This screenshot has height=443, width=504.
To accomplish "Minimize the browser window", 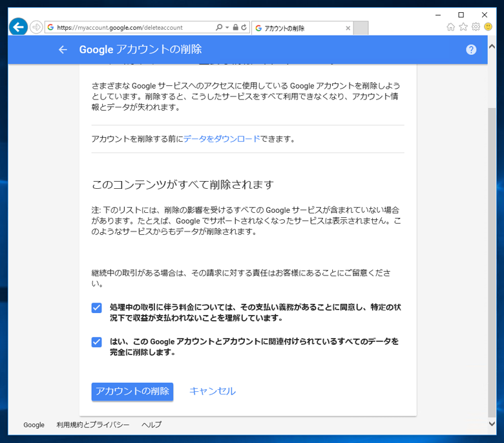I will [438, 15].
